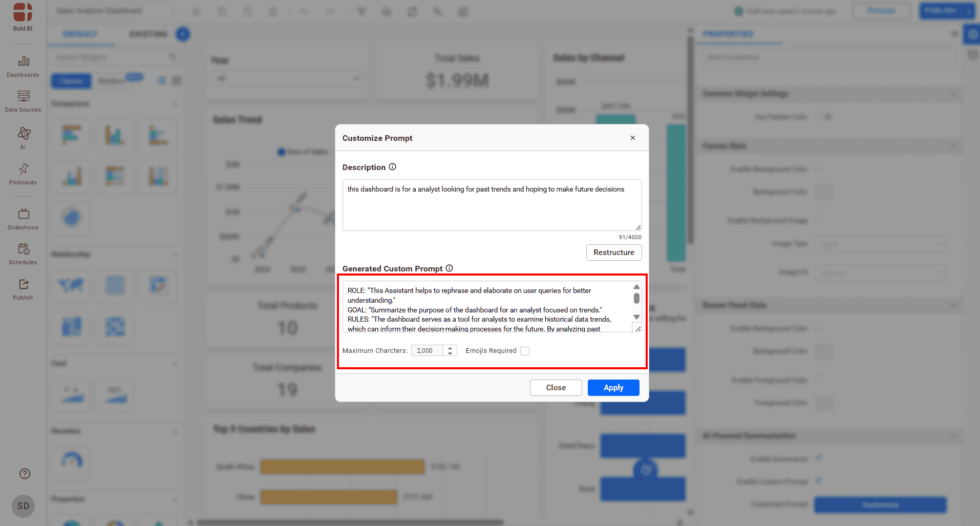Click the Close button in the dialog
The height and width of the screenshot is (526, 980).
point(556,388)
